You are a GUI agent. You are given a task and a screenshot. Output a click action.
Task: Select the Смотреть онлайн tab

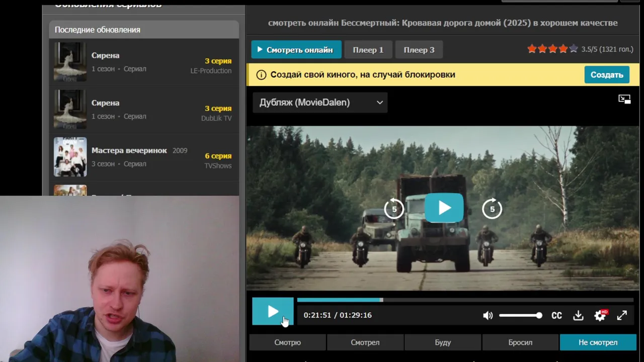[x=296, y=50]
